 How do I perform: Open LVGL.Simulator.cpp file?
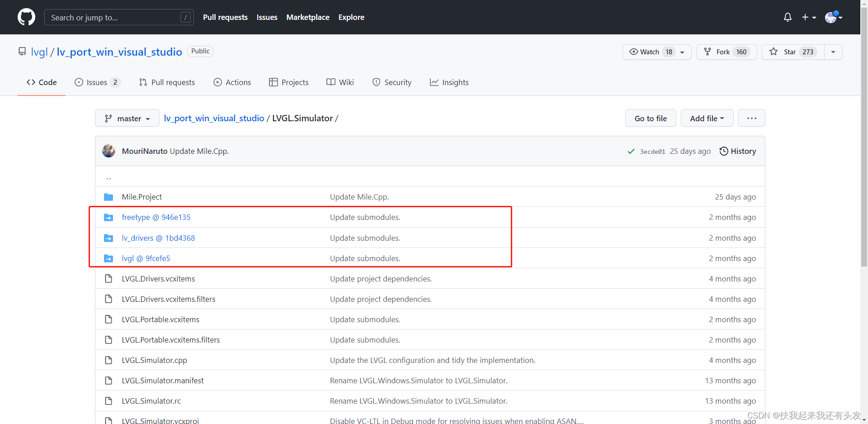coord(155,360)
